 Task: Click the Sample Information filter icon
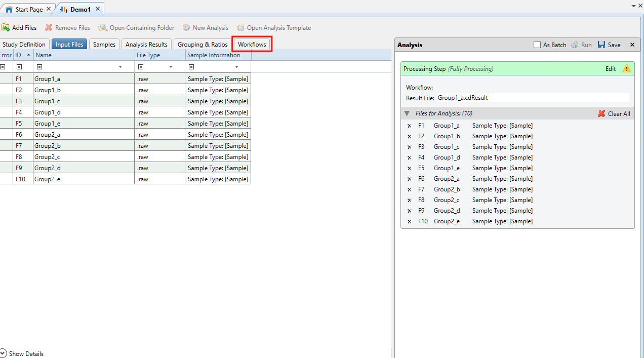tap(191, 67)
